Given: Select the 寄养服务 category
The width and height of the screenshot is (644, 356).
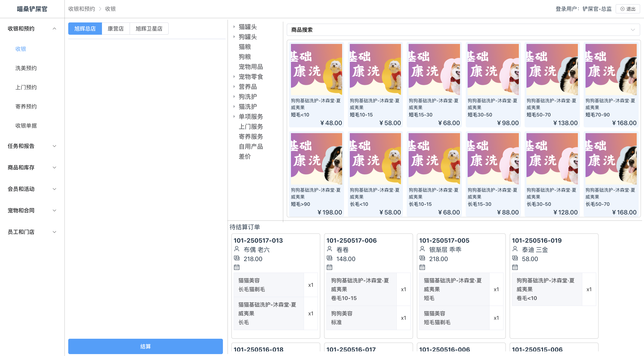Looking at the screenshot, I should point(251,137).
